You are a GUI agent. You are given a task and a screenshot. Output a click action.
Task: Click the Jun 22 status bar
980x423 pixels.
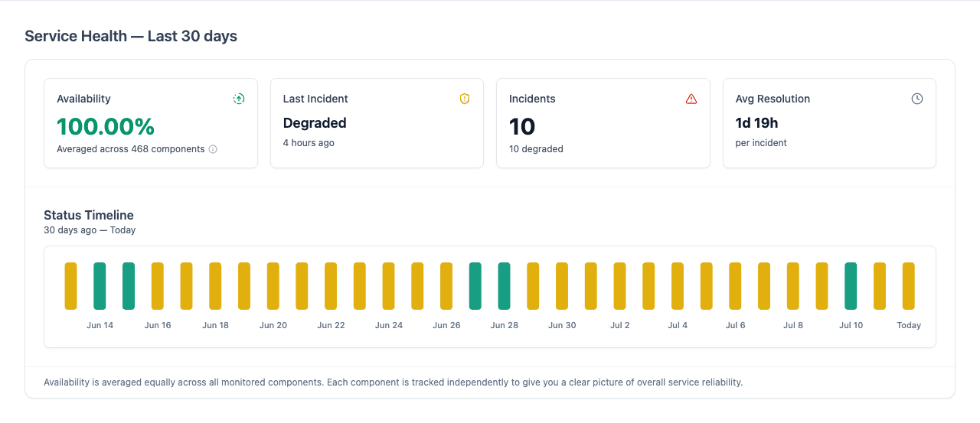click(x=331, y=286)
